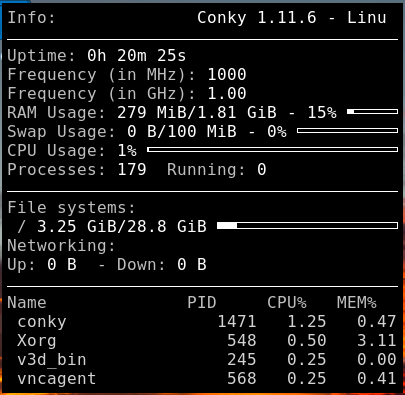The width and height of the screenshot is (405, 395).
Task: Click the process count '179'
Action: pos(132,169)
